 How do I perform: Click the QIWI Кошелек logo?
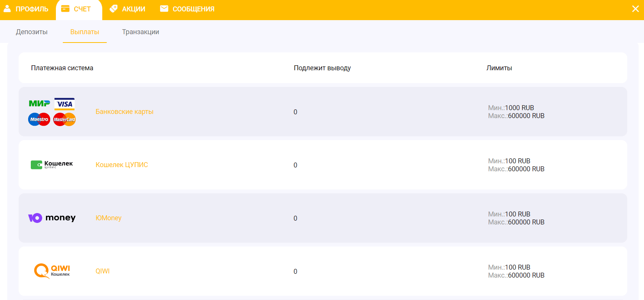(x=52, y=271)
